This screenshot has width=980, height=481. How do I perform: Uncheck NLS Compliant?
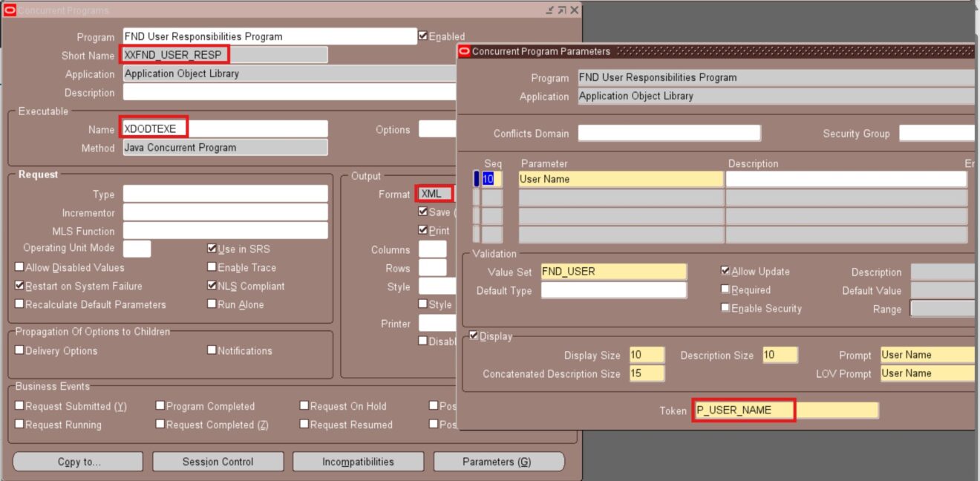(212, 286)
